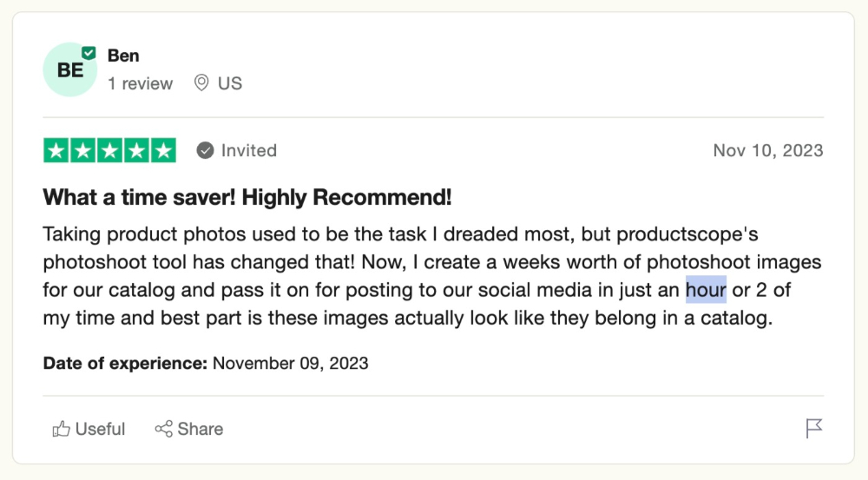Click the US country label
Screen dimensions: 868x480
pyautogui.click(x=230, y=83)
